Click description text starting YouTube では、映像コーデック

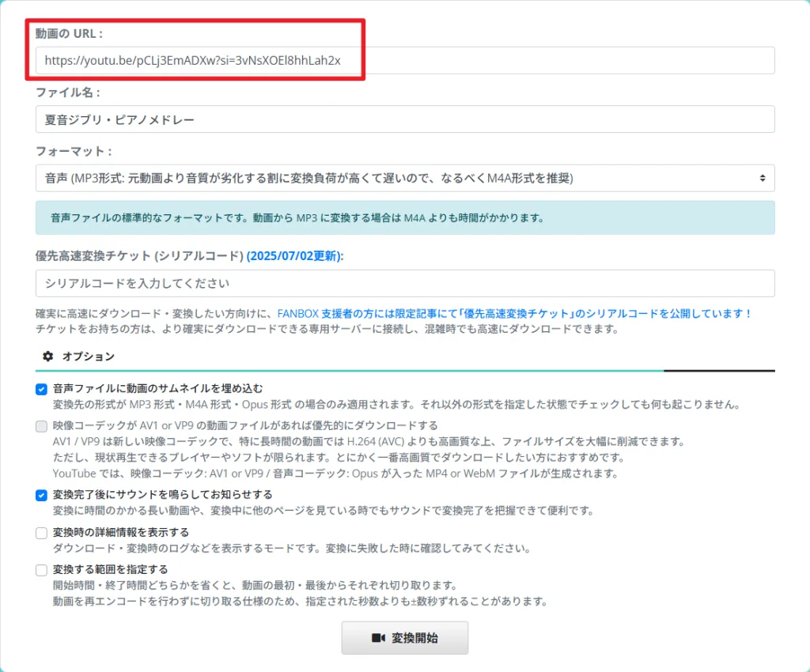[335, 474]
